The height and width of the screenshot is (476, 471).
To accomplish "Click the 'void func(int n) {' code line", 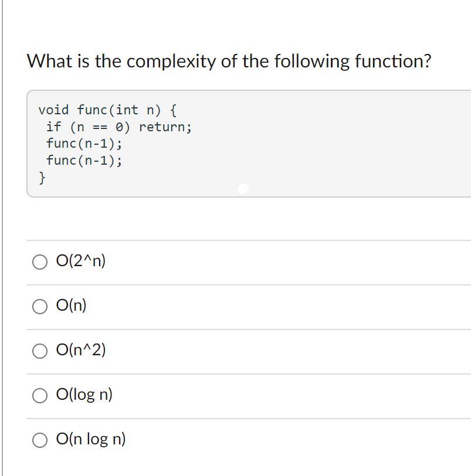I will (x=107, y=110).
